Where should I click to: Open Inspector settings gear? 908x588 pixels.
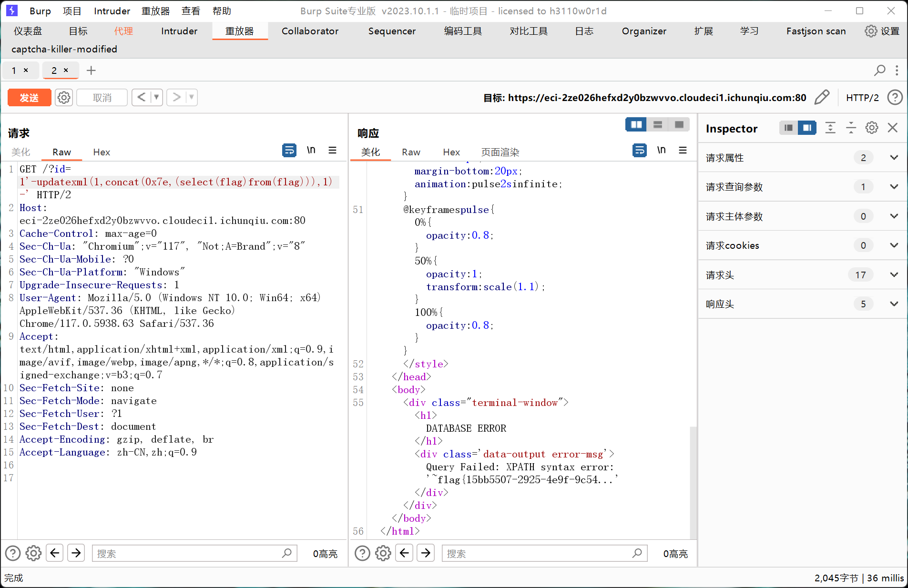[872, 128]
